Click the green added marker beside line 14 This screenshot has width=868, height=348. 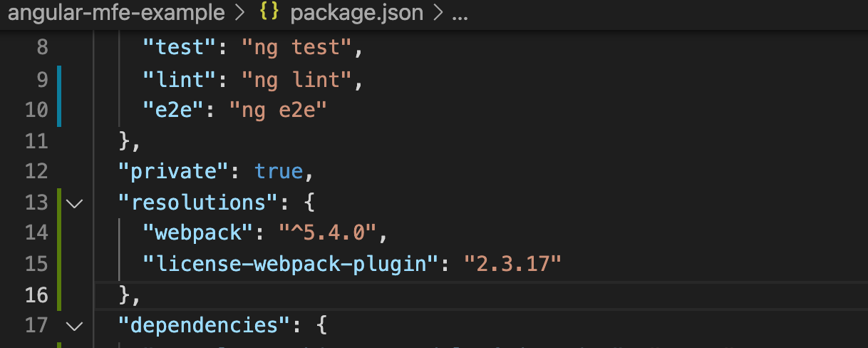point(59,234)
